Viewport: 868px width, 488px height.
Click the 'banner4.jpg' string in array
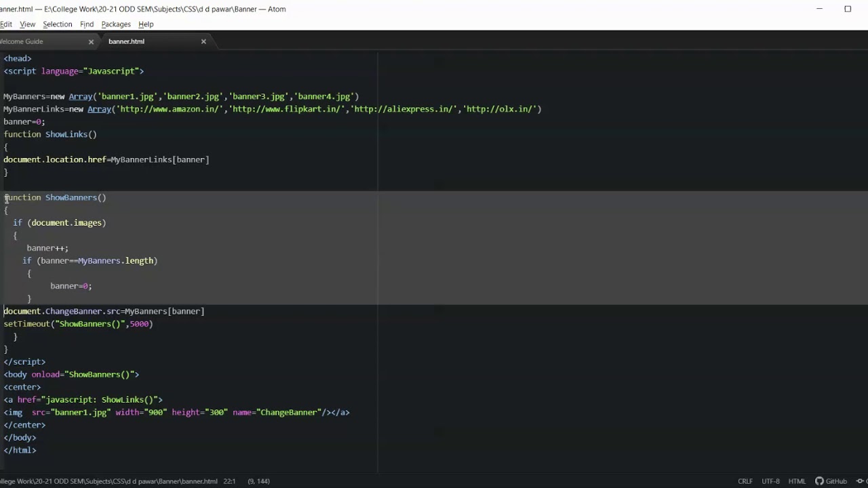pos(323,96)
